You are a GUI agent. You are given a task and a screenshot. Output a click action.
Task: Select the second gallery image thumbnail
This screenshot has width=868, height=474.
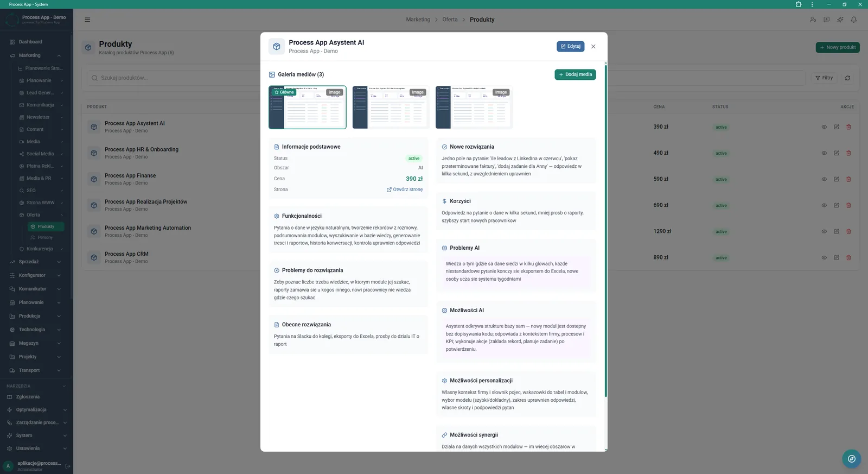(391, 107)
